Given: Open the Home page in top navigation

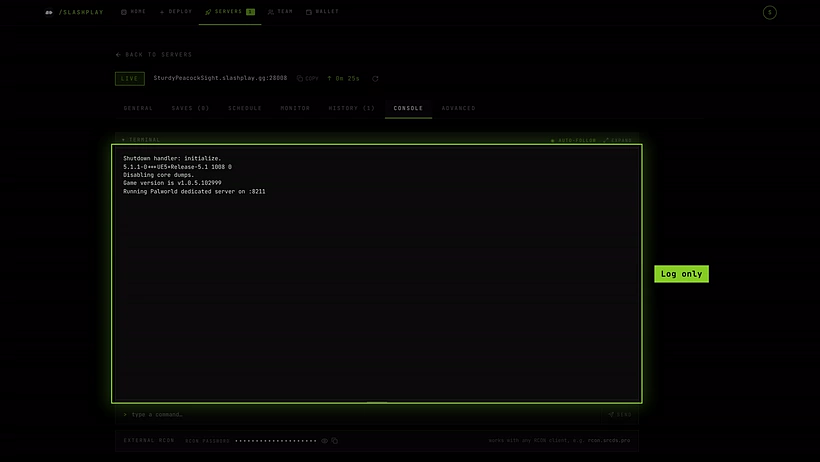Looking at the screenshot, I should 133,12.
